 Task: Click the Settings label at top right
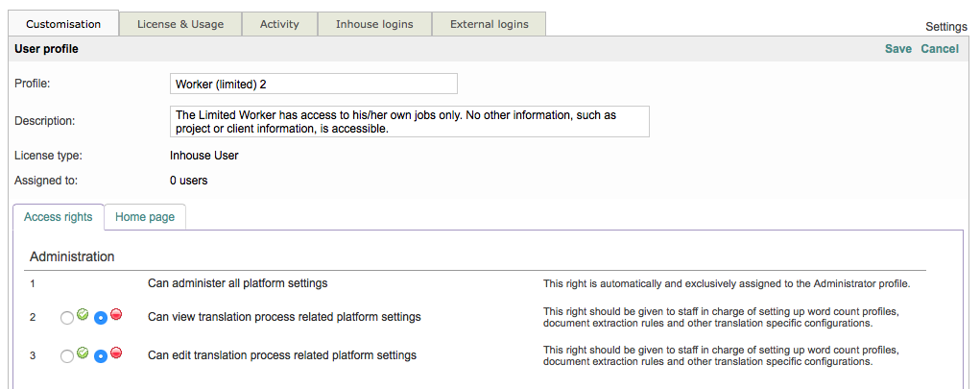[x=946, y=26]
